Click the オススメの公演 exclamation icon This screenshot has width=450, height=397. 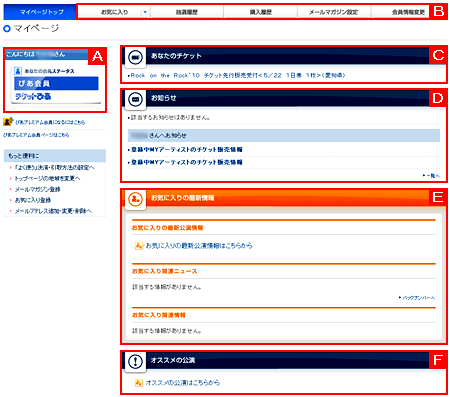tap(135, 361)
